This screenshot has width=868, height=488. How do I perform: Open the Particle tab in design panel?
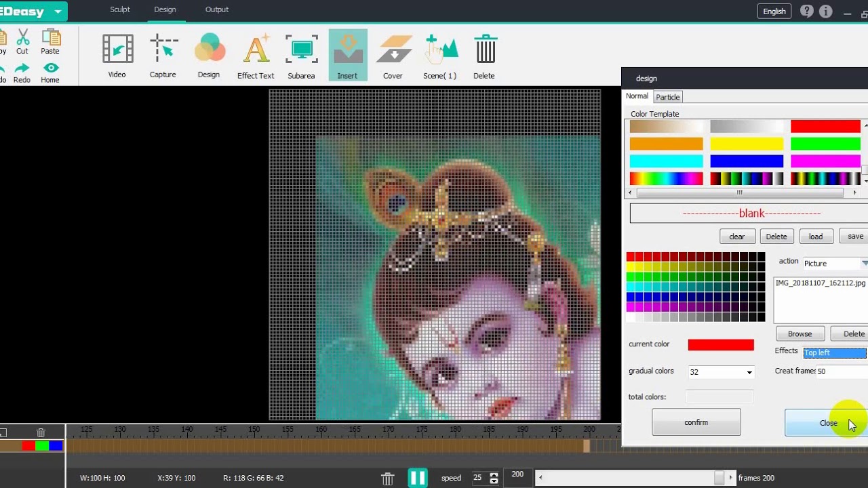(x=668, y=97)
